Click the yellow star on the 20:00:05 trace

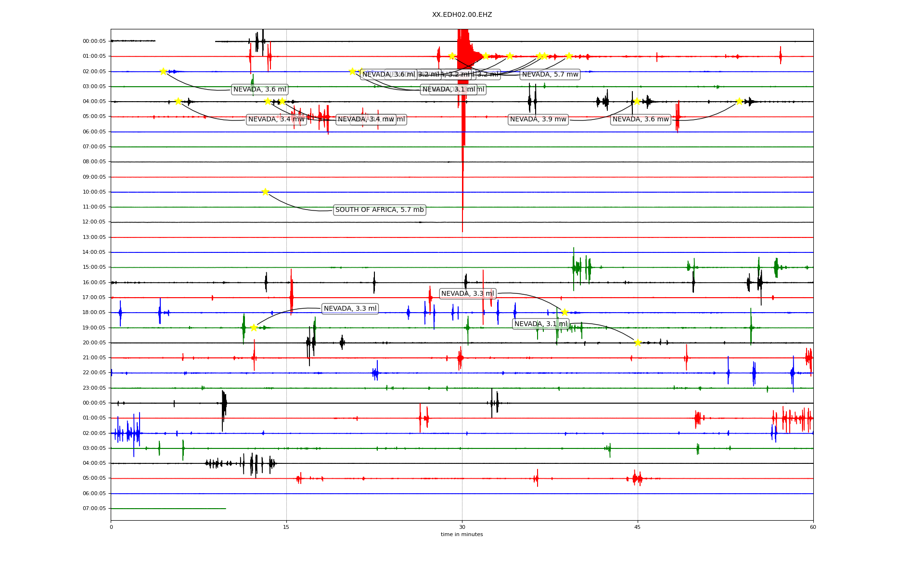[x=638, y=342]
